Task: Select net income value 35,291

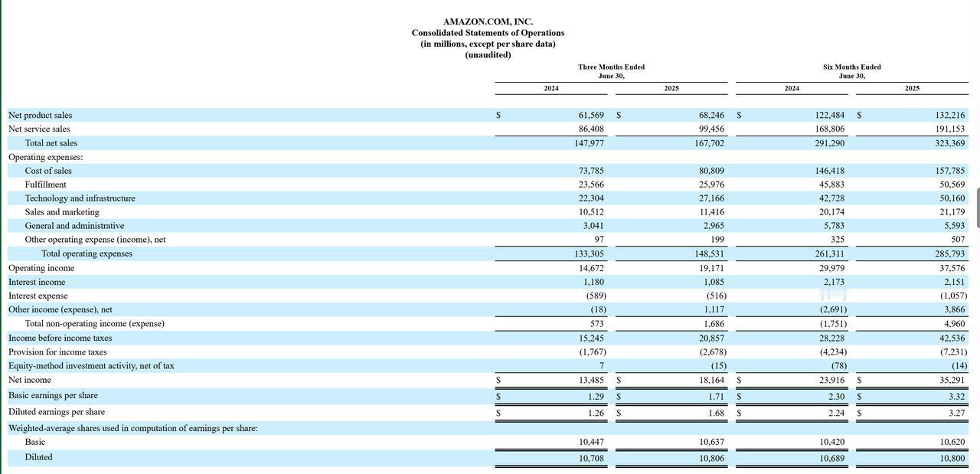Action: 952,380
